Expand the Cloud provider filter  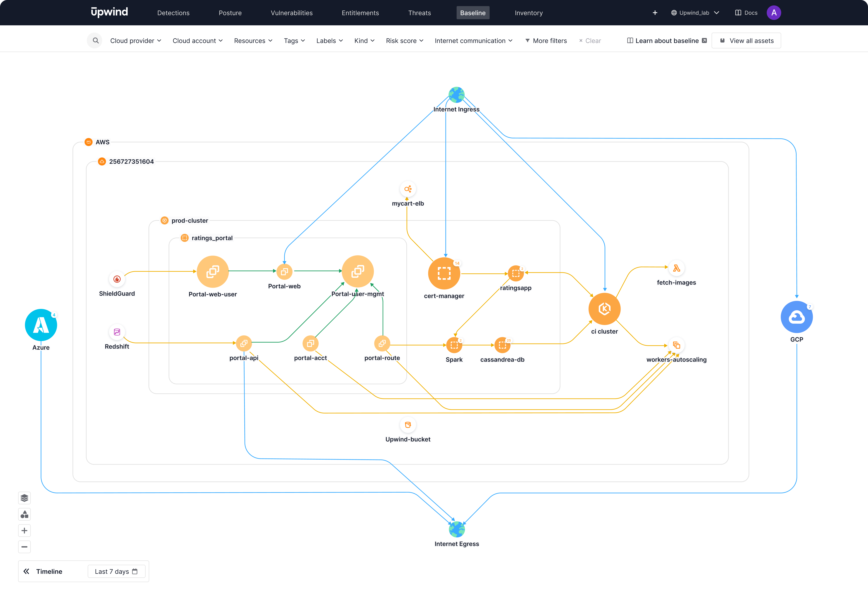[136, 40]
